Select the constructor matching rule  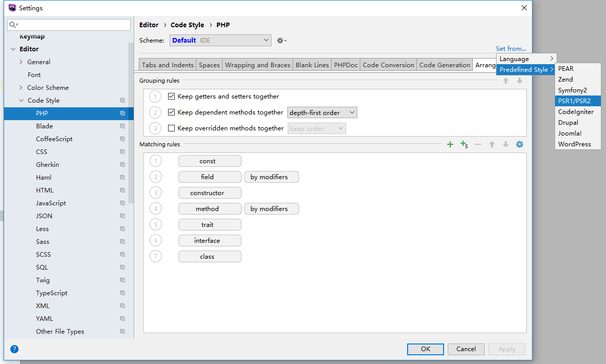click(210, 193)
